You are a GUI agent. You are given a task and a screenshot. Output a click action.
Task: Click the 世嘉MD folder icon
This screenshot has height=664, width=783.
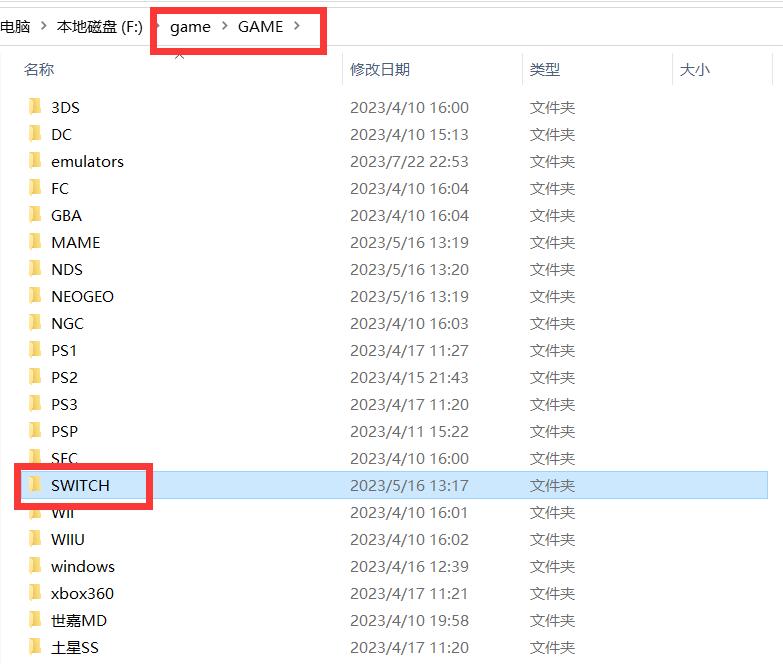pyautogui.click(x=35, y=619)
